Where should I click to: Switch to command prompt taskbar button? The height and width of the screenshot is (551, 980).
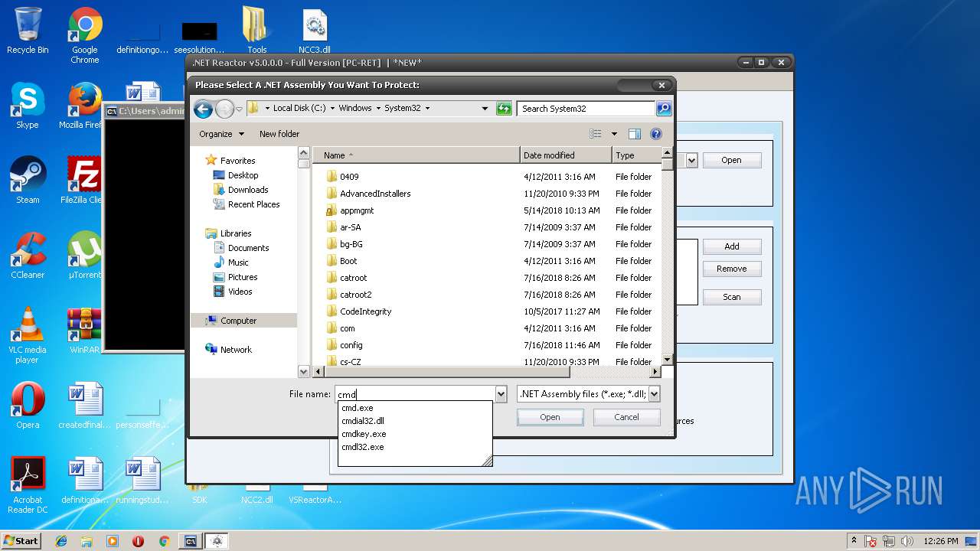[x=191, y=541]
